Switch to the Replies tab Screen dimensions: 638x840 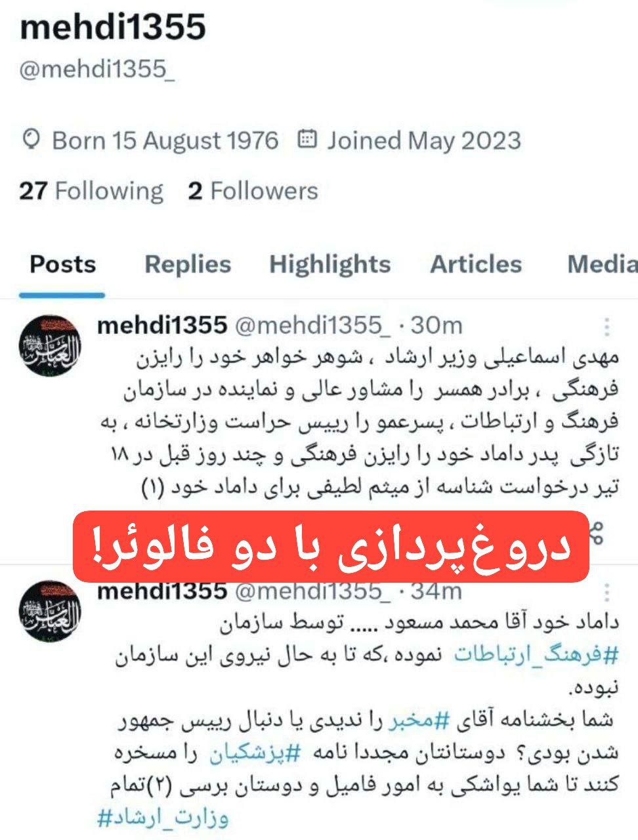pos(188,264)
